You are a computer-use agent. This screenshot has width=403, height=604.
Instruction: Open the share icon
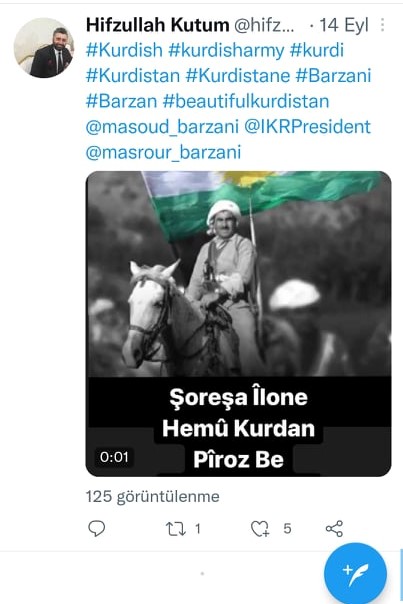coord(334,528)
